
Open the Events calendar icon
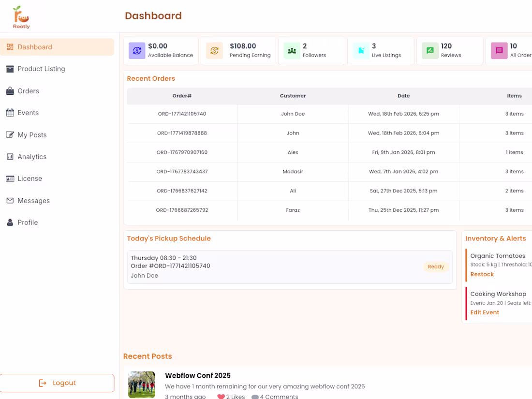coord(11,113)
